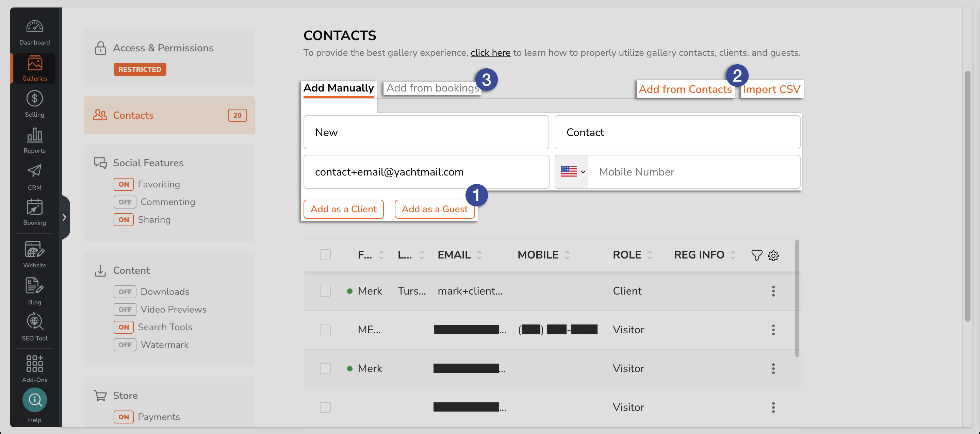Switch to the Add from bookings tab
Image resolution: width=980 pixels, height=434 pixels.
[x=432, y=88]
